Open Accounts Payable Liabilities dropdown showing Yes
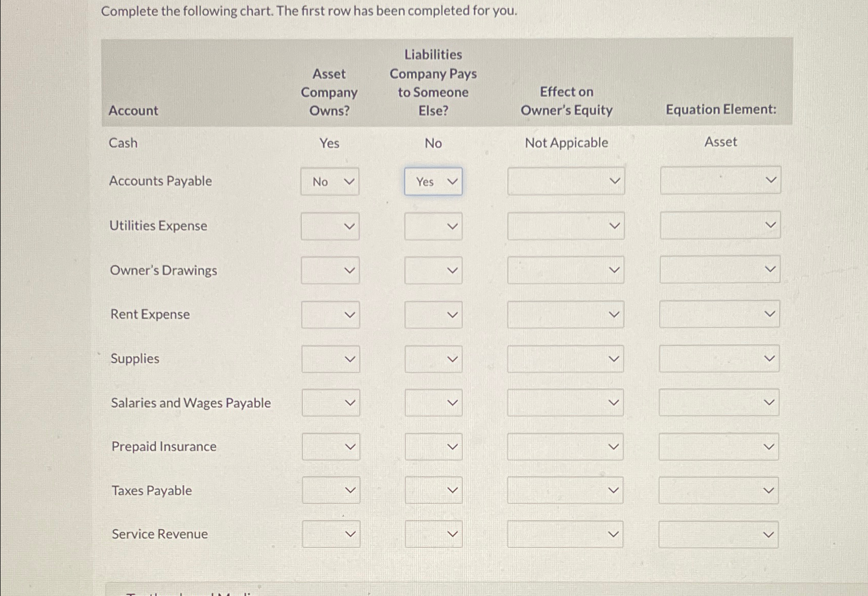Image resolution: width=868 pixels, height=596 pixels. click(x=433, y=181)
